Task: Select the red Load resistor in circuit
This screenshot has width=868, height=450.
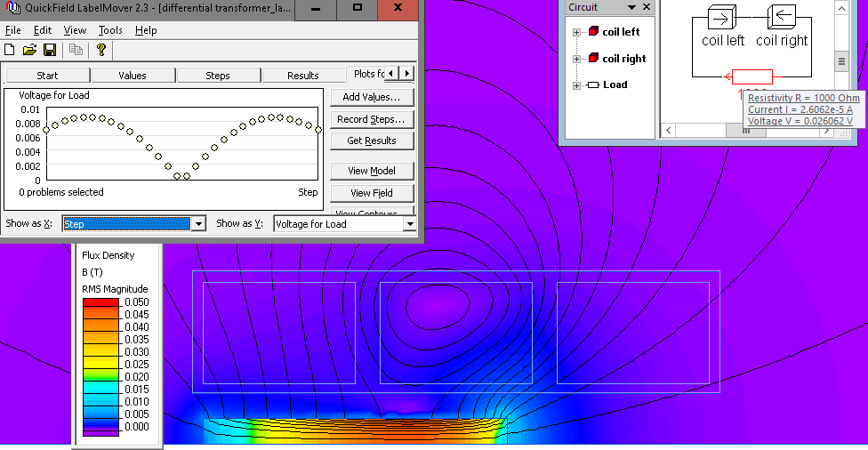Action: point(751,77)
